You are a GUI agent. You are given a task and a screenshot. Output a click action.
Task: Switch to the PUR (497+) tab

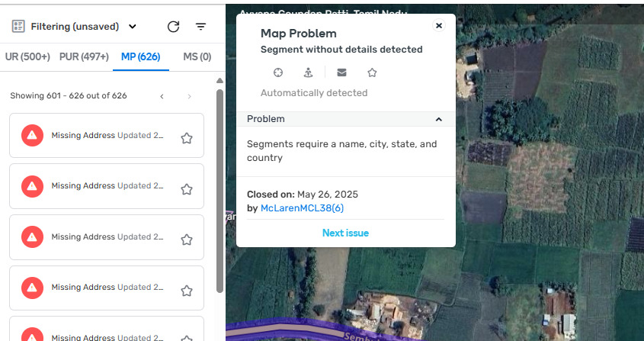pyautogui.click(x=84, y=56)
